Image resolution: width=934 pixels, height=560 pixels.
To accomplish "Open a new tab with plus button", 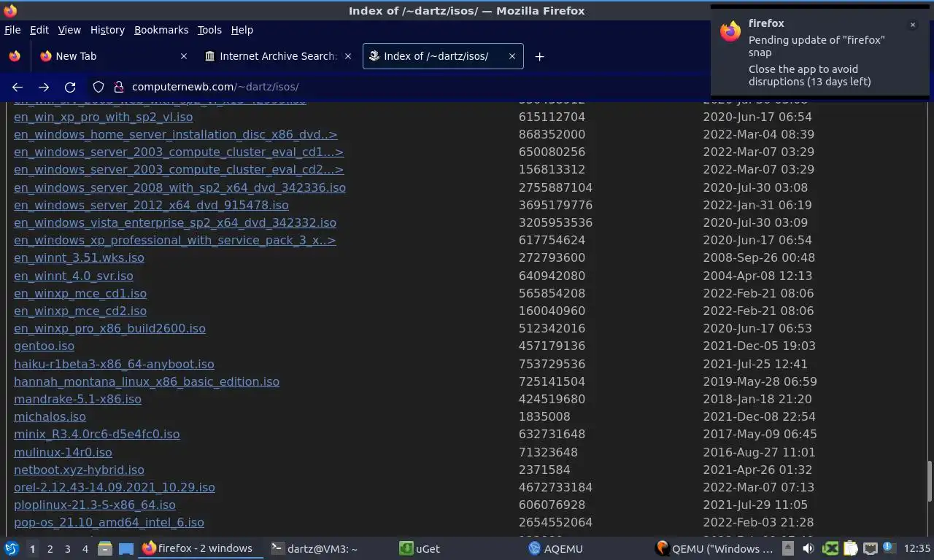I will [539, 56].
